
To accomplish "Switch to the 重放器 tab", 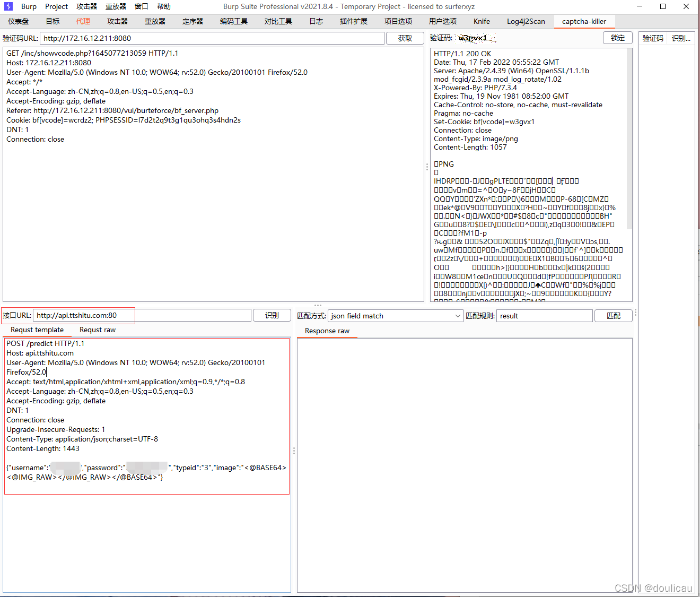I will (x=155, y=21).
